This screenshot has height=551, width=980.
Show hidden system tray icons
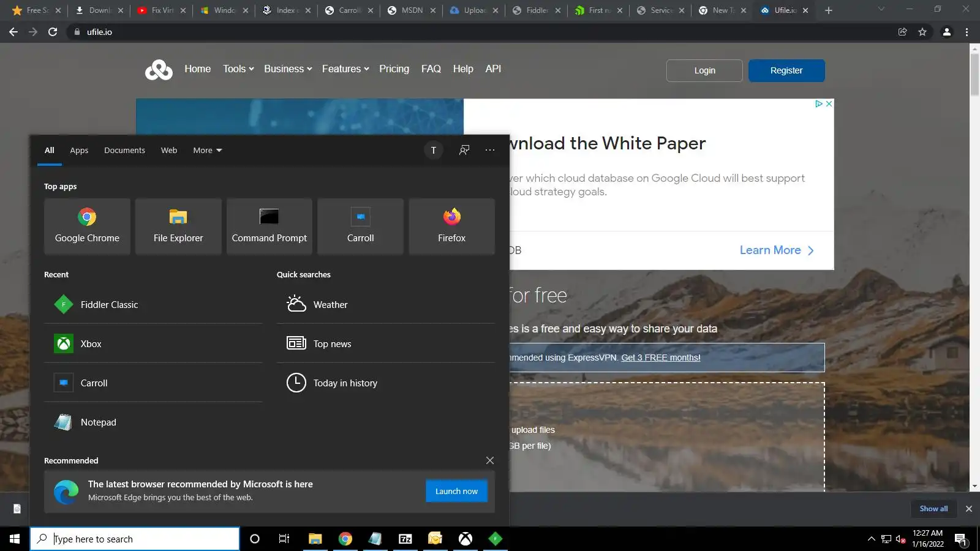click(x=872, y=539)
